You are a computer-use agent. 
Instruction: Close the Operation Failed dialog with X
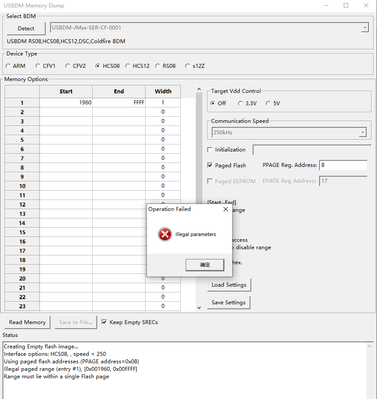point(226,209)
